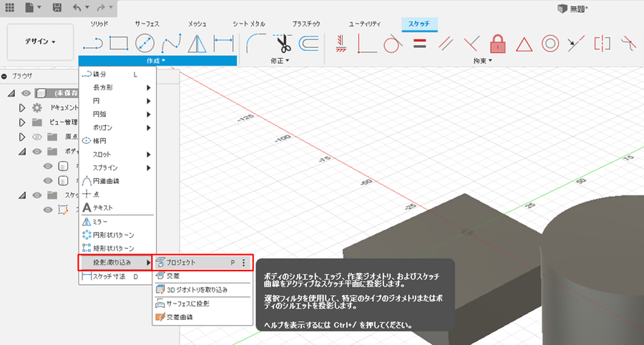Expand the Document Settings tree node

[x=22, y=108]
